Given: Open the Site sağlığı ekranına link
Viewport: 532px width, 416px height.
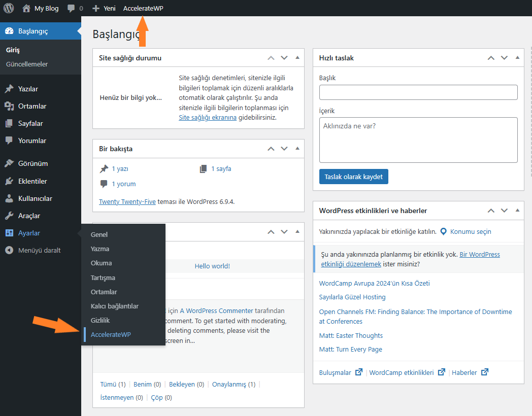Looking at the screenshot, I should tap(208, 117).
